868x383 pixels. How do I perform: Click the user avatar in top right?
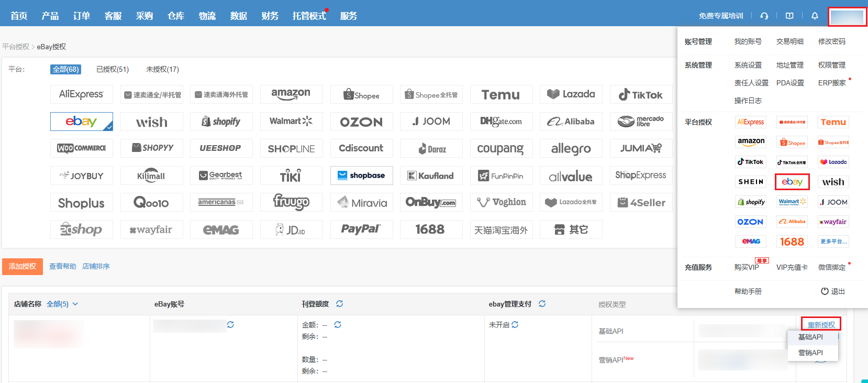(x=847, y=17)
